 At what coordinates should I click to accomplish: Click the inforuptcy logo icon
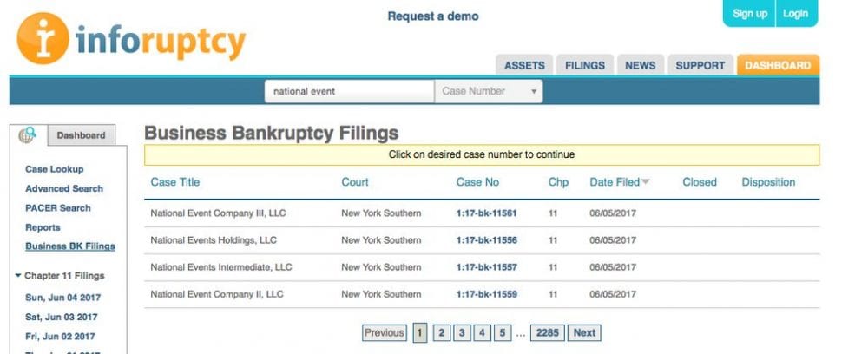click(43, 38)
